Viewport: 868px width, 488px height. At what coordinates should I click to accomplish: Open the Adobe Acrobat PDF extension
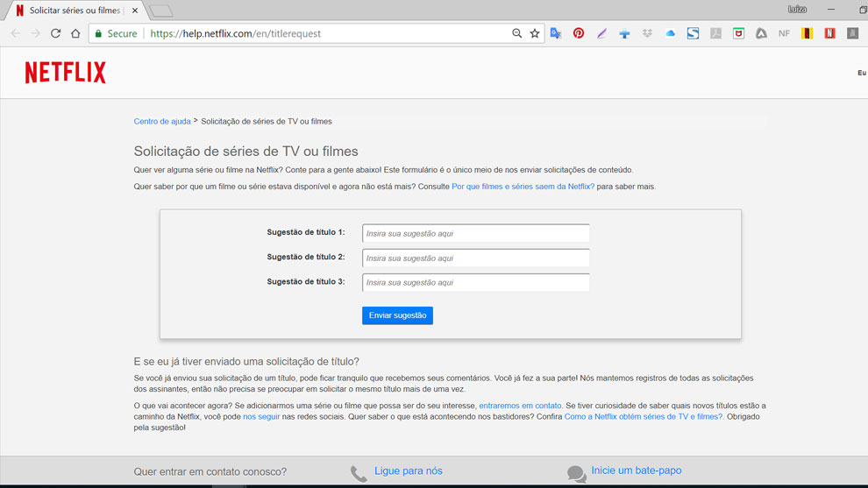(x=715, y=33)
